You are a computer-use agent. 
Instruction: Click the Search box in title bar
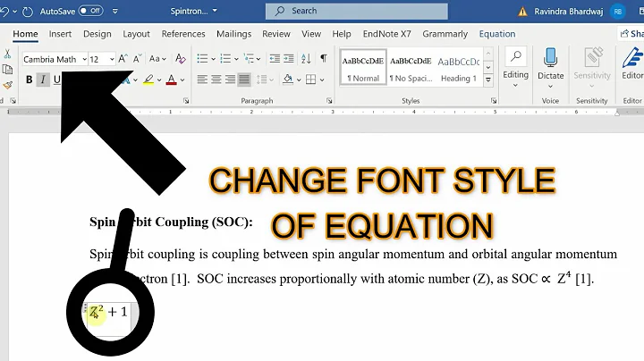pos(357,11)
